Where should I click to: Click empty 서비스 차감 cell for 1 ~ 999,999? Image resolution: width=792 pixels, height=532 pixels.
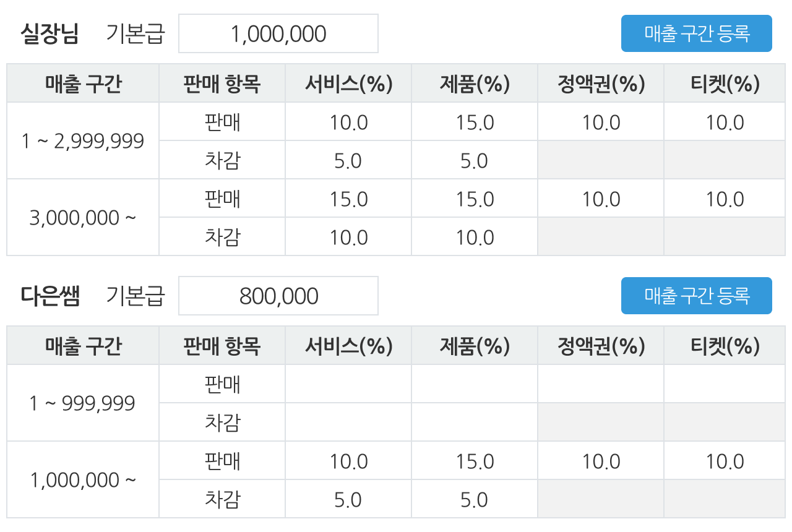tap(348, 423)
